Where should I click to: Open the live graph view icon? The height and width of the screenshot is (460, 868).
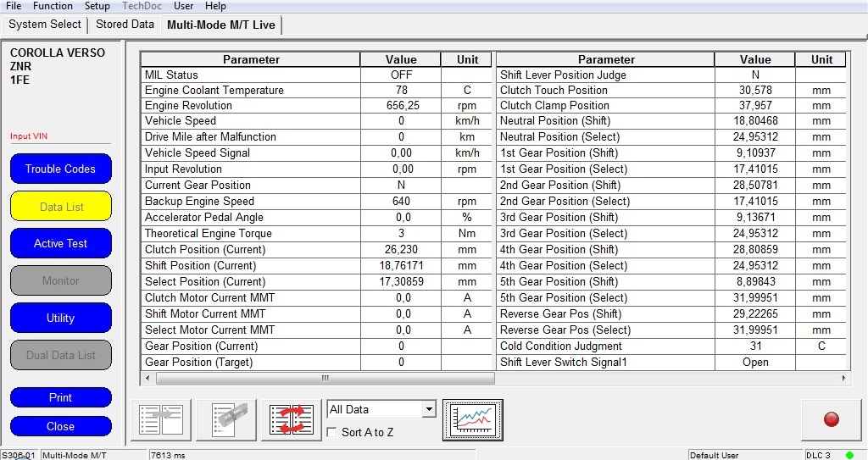pos(472,420)
